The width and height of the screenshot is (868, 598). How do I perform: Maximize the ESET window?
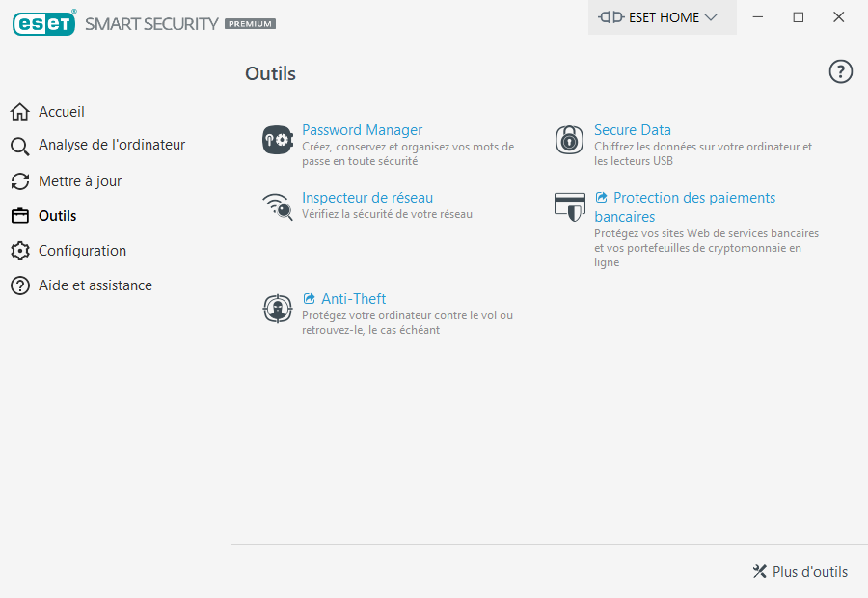pyautogui.click(x=799, y=17)
